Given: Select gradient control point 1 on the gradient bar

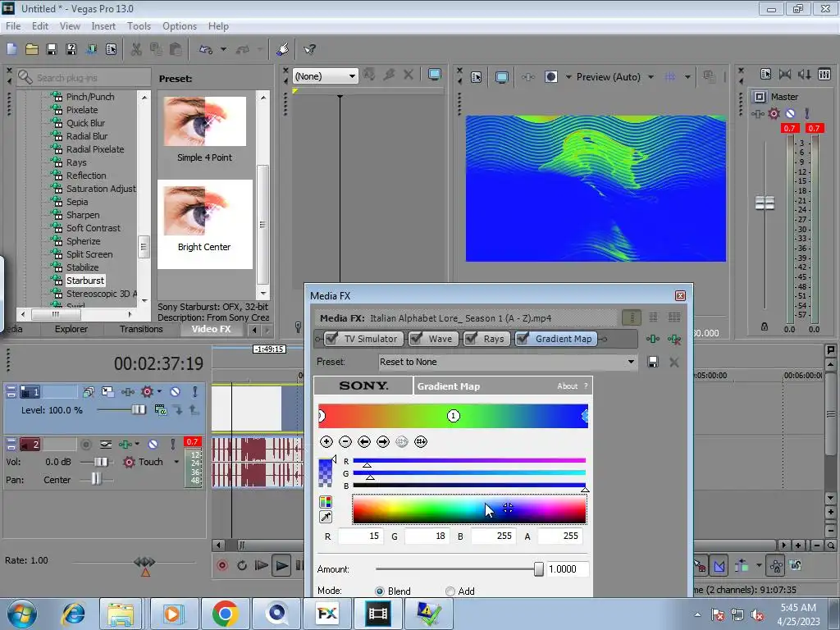Looking at the screenshot, I should click(x=453, y=416).
